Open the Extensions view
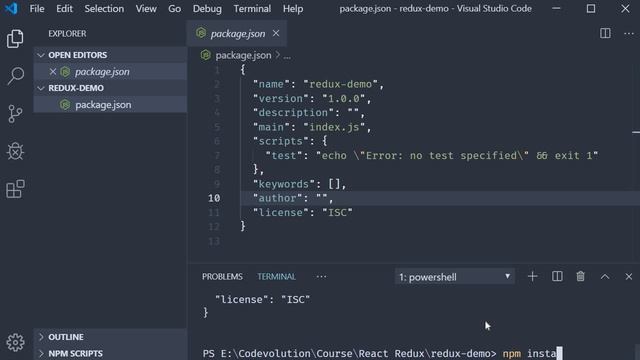The image size is (640, 360). [x=15, y=189]
